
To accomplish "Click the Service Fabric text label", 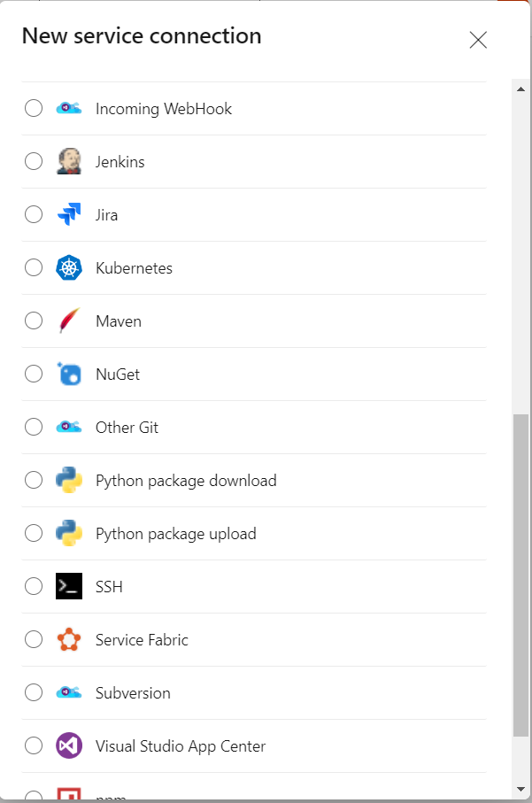I will pos(142,640).
